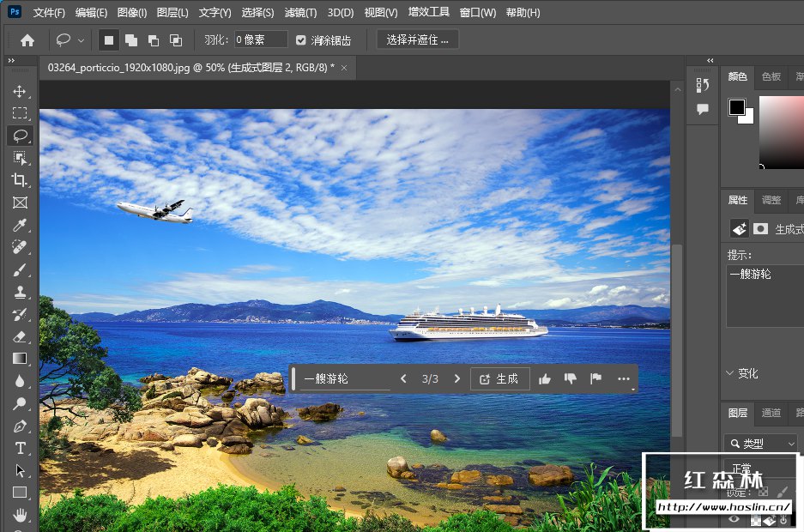
Task: Select the Lasso tool in toolbar
Action: pos(20,136)
